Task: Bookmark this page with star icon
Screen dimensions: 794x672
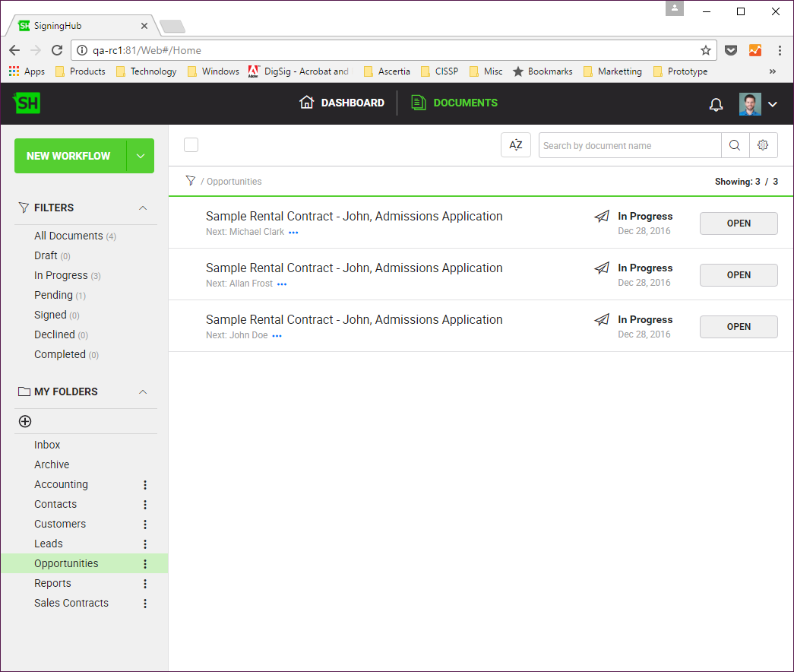Action: click(x=705, y=50)
